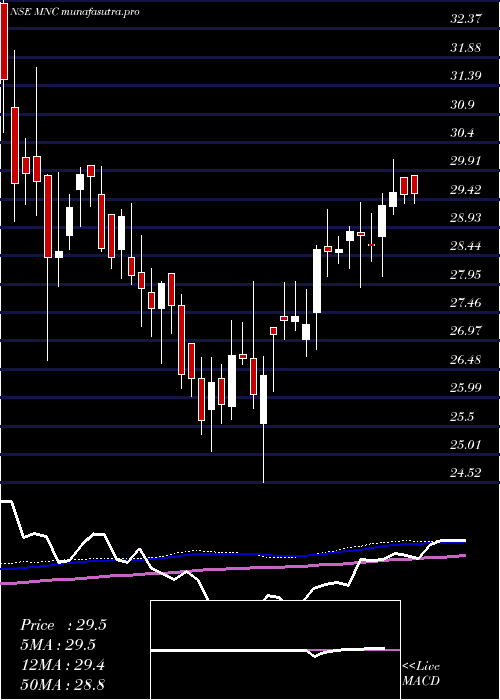500x700 pixels.
Task: Click the 27.46 price axis label
Action: click(x=466, y=303)
